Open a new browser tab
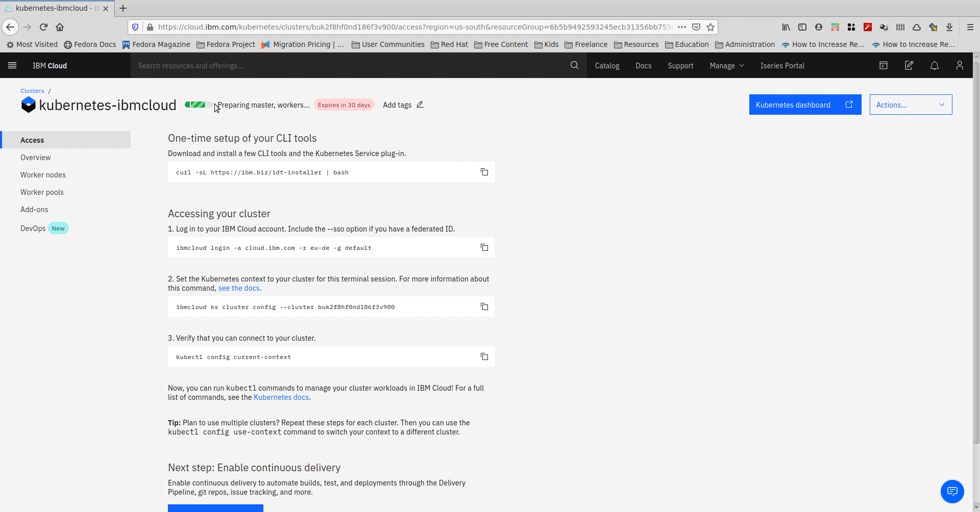Viewport: 980px width, 512px height. point(123,8)
